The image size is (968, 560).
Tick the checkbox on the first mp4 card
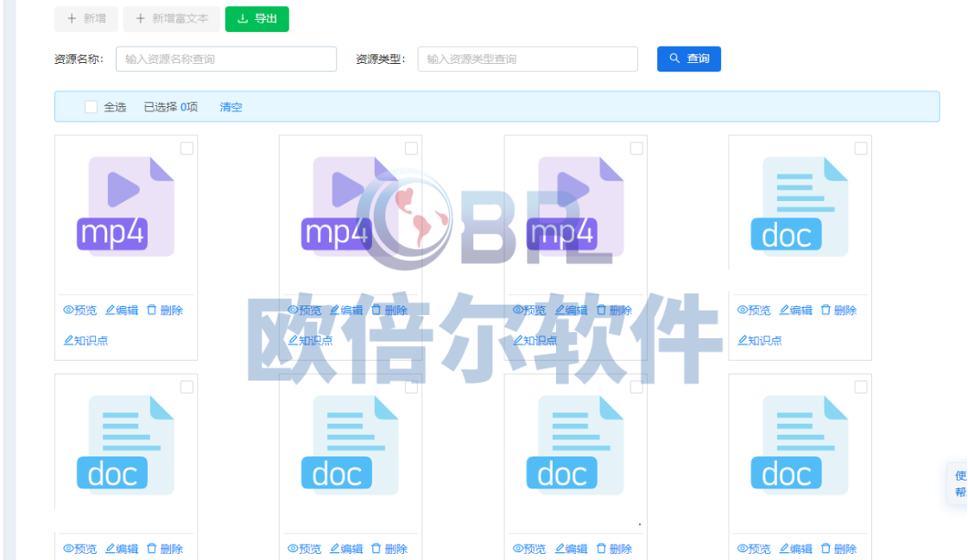(x=187, y=148)
